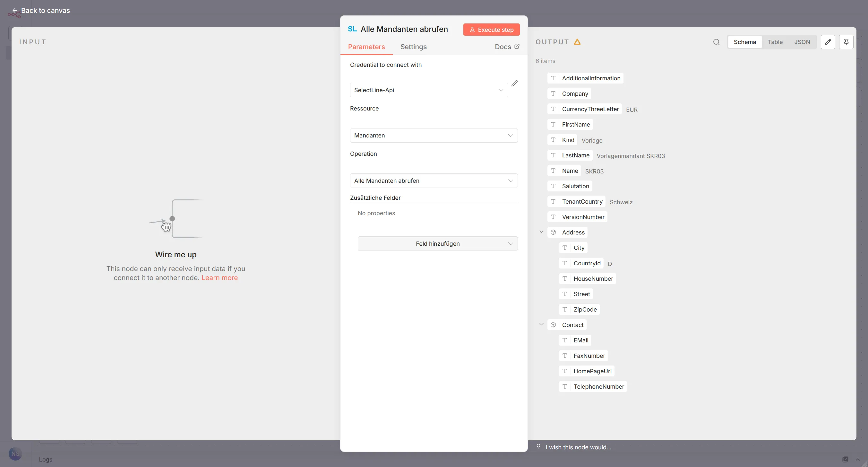The height and width of the screenshot is (467, 868).
Task: Click the logs popout icon at bottom right
Action: tap(846, 459)
